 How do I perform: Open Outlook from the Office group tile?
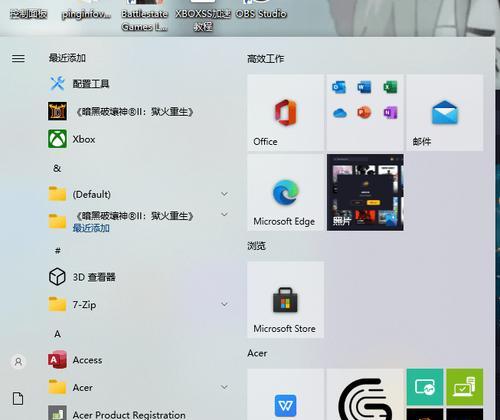tap(339, 88)
